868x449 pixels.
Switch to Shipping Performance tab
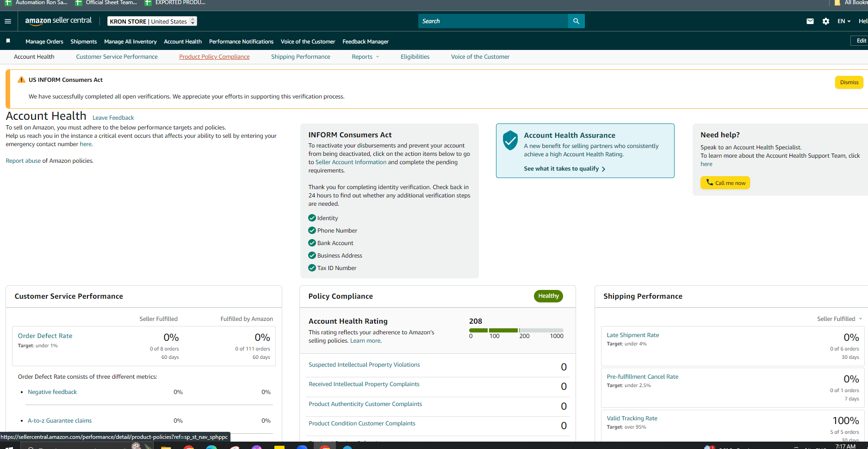[x=301, y=57]
